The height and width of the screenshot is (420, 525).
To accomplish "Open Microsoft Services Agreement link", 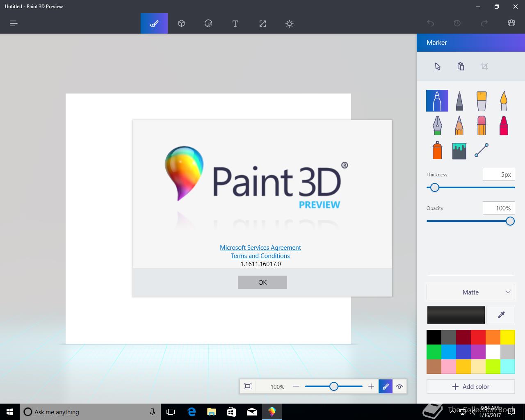I will point(260,247).
